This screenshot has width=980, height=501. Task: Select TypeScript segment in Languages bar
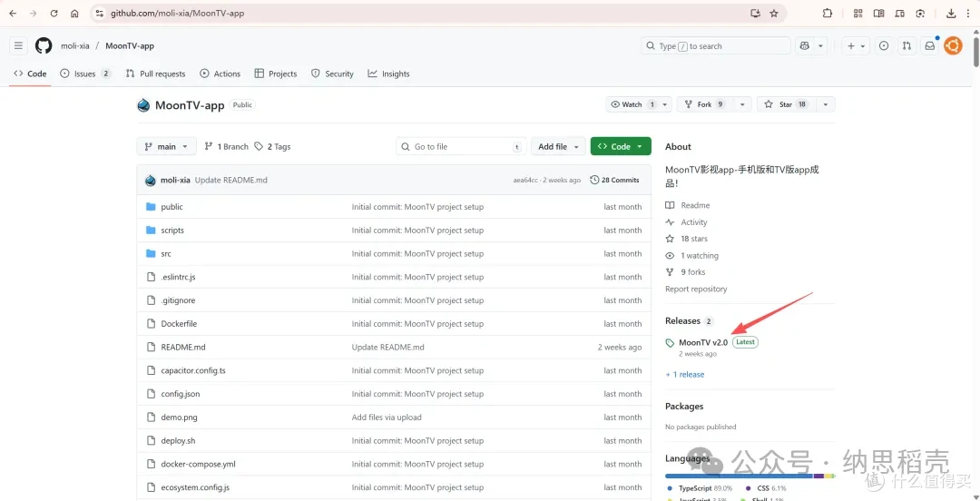point(739,476)
